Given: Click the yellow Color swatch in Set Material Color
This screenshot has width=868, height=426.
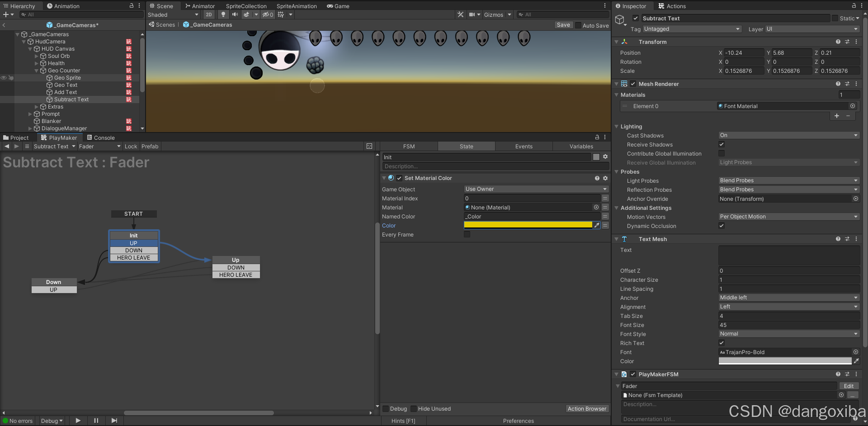Looking at the screenshot, I should 528,225.
